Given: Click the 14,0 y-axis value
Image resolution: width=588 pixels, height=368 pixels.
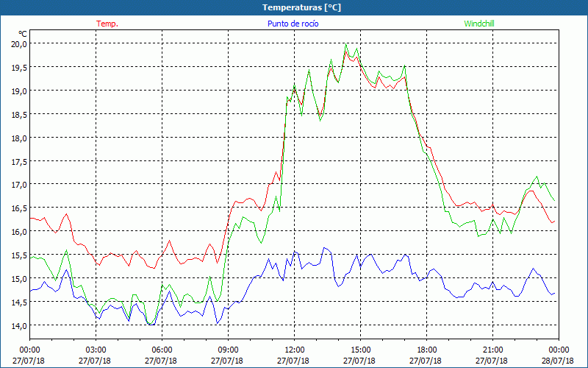Looking at the screenshot, I should pos(19,325).
